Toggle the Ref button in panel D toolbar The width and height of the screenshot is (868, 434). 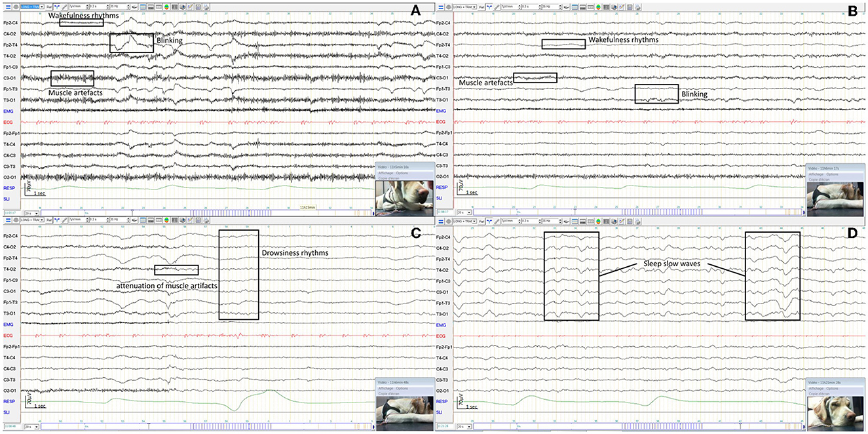pyautogui.click(x=481, y=222)
